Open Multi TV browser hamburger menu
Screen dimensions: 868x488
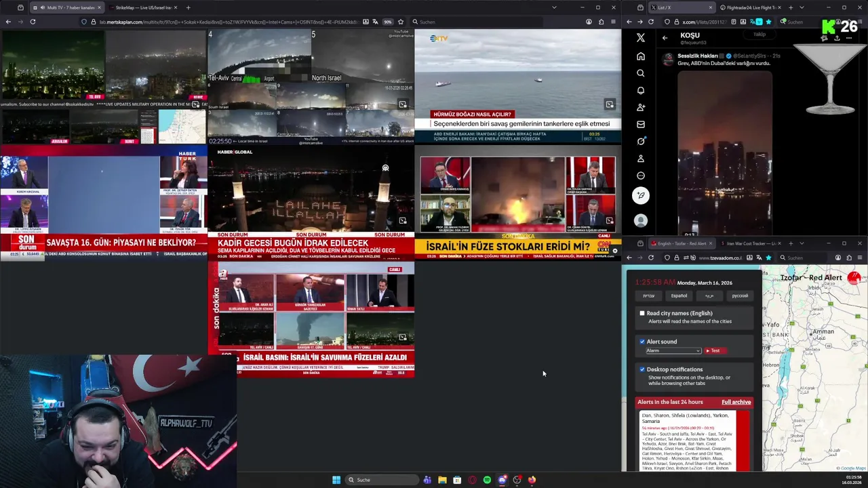tap(614, 22)
